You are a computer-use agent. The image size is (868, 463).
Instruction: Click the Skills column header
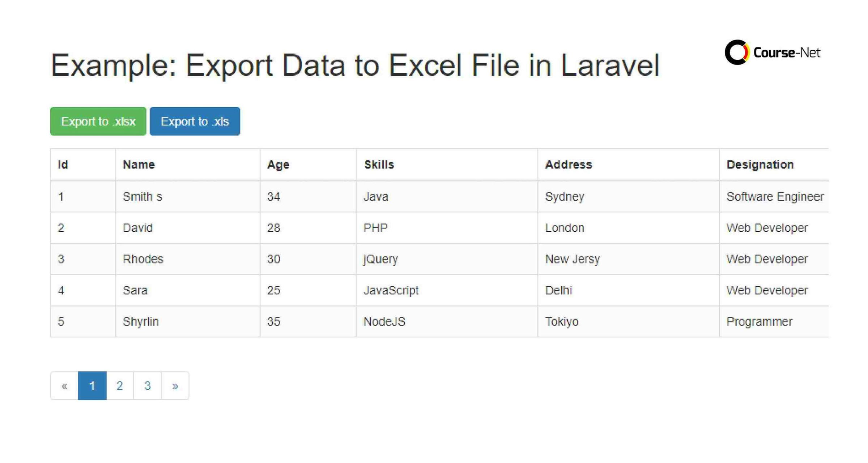coord(379,164)
